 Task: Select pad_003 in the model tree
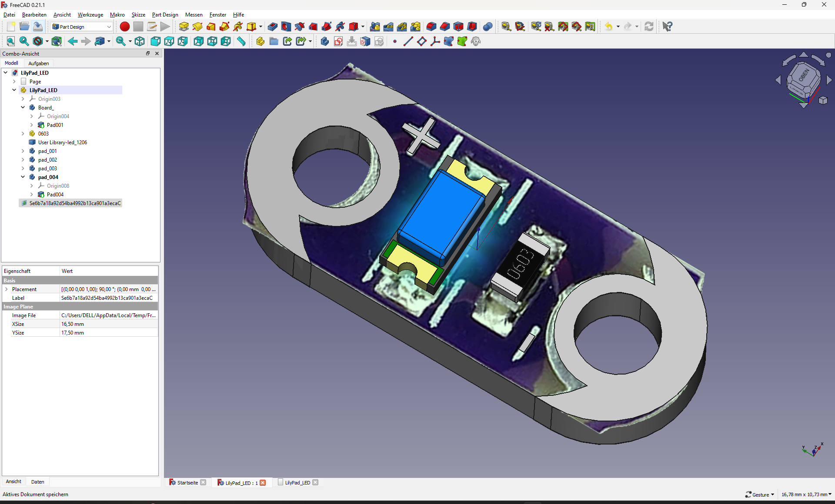(x=47, y=168)
